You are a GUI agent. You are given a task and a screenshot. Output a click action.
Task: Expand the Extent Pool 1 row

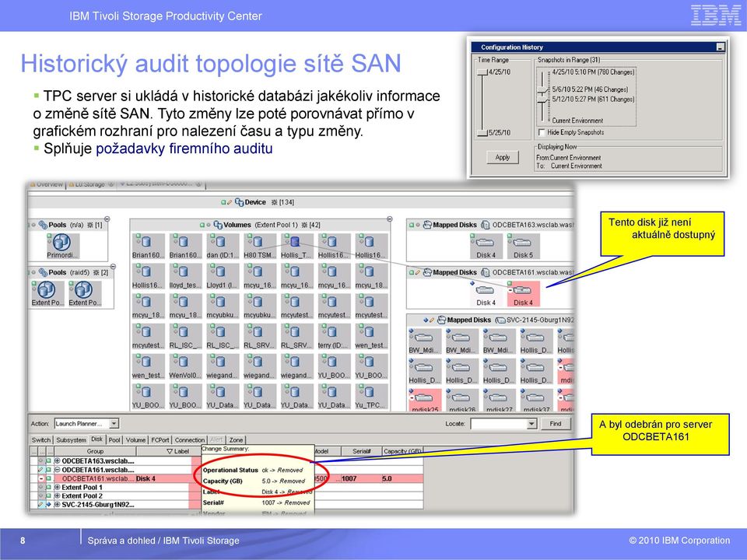pos(57,487)
